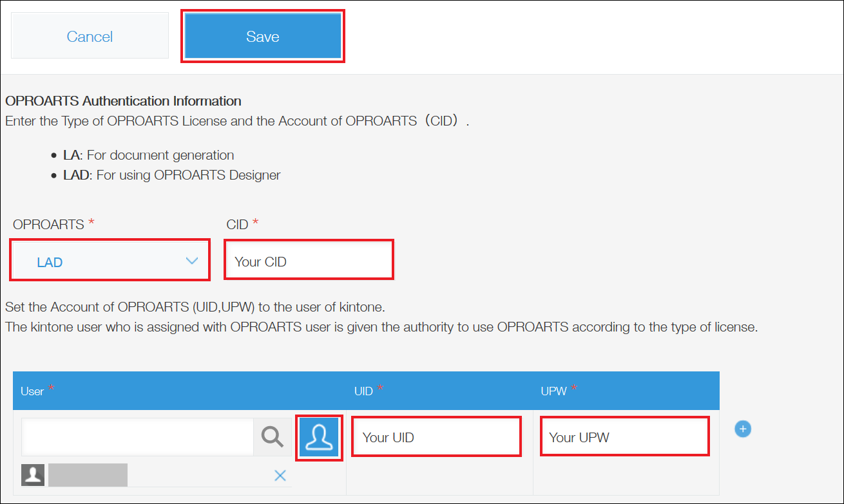Remove the selected user with X icon

(280, 475)
